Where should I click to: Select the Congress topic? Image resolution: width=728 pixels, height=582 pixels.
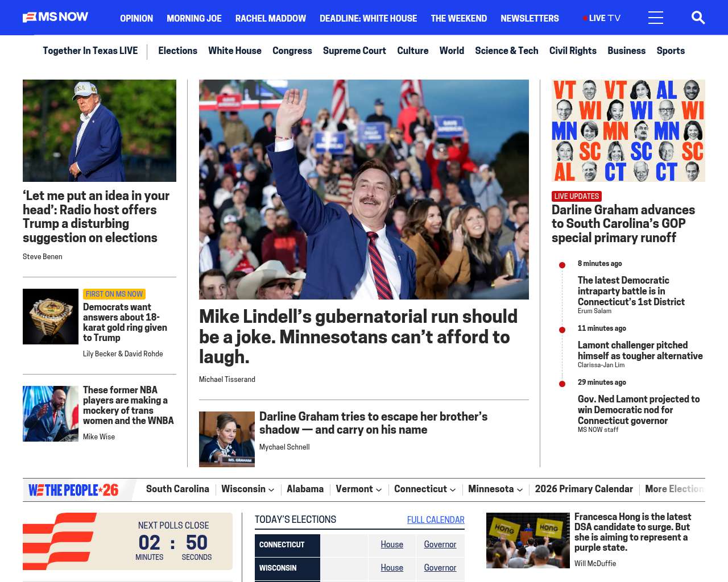292,51
